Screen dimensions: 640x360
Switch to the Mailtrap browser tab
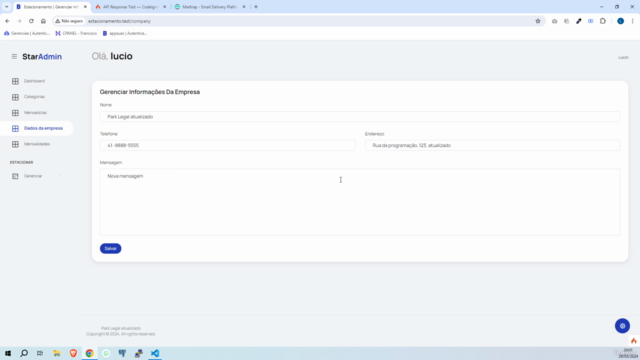(210, 7)
